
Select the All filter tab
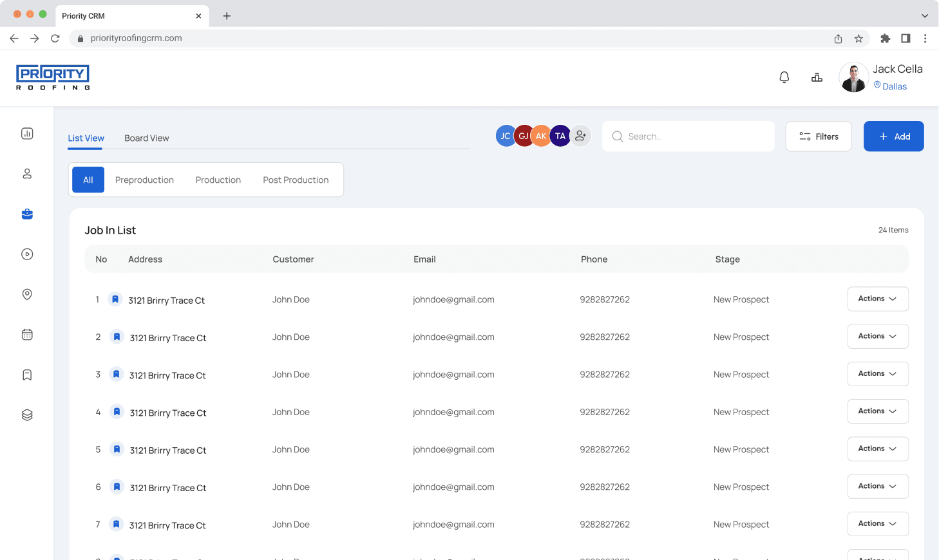tap(88, 180)
